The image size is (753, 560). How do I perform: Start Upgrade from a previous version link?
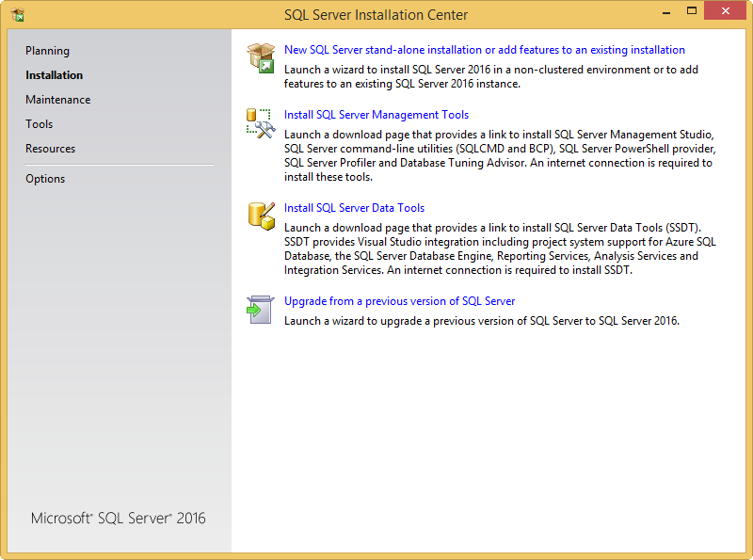[399, 301]
